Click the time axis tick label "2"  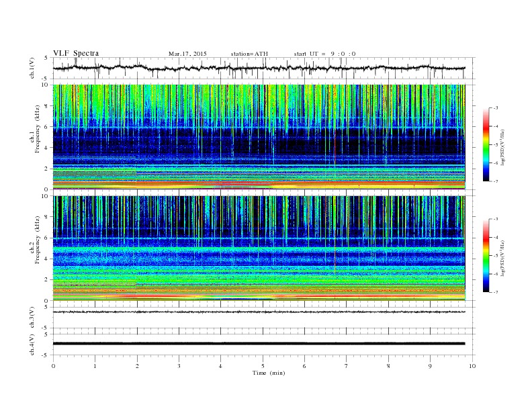coord(137,366)
